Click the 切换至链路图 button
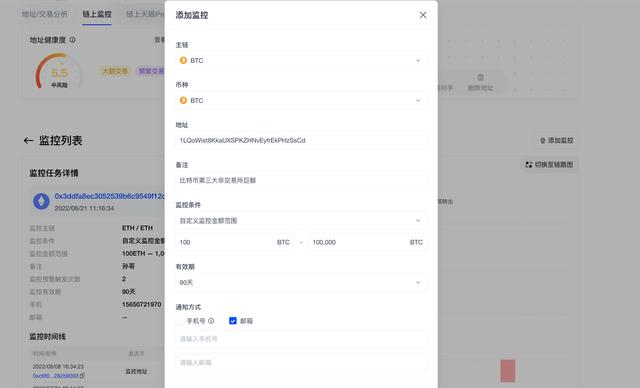The width and height of the screenshot is (640, 388). pos(549,165)
